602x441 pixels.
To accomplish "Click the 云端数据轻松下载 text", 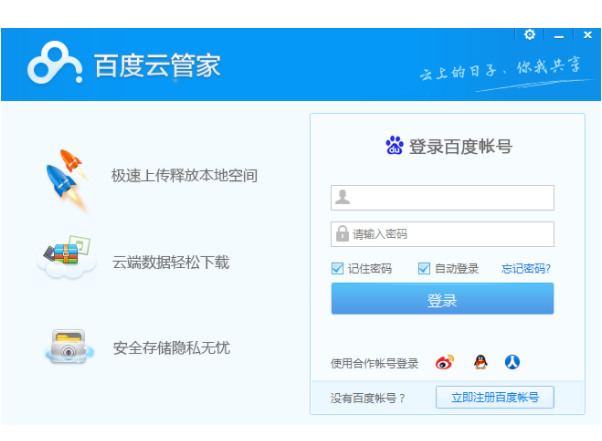I will click(170, 263).
